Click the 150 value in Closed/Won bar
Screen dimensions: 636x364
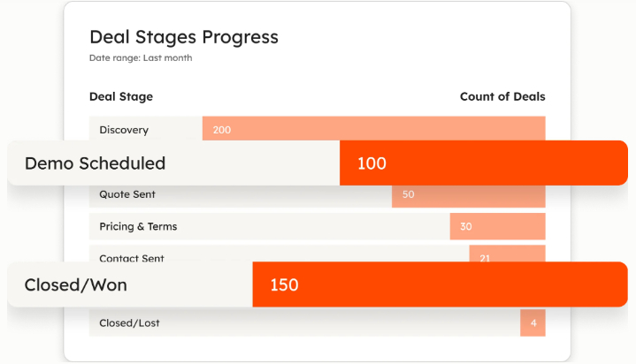(285, 284)
